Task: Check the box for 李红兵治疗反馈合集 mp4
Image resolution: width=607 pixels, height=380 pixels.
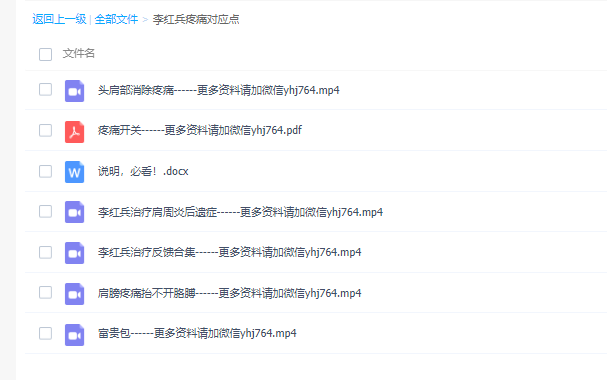Action: click(45, 252)
